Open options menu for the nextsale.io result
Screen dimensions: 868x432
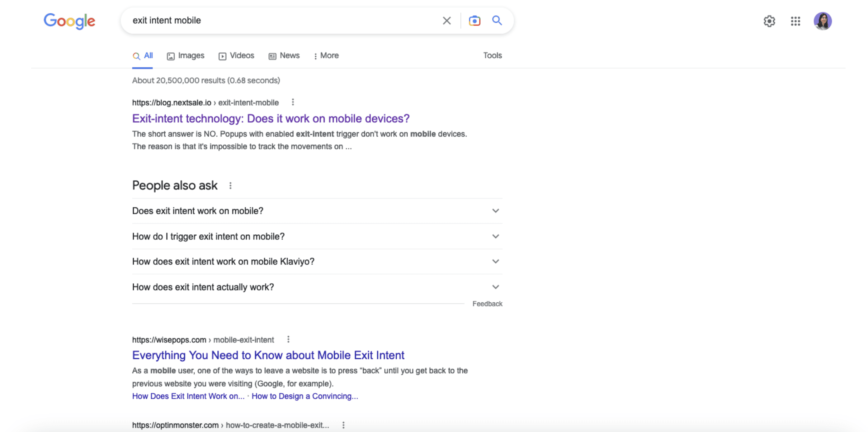click(x=292, y=102)
